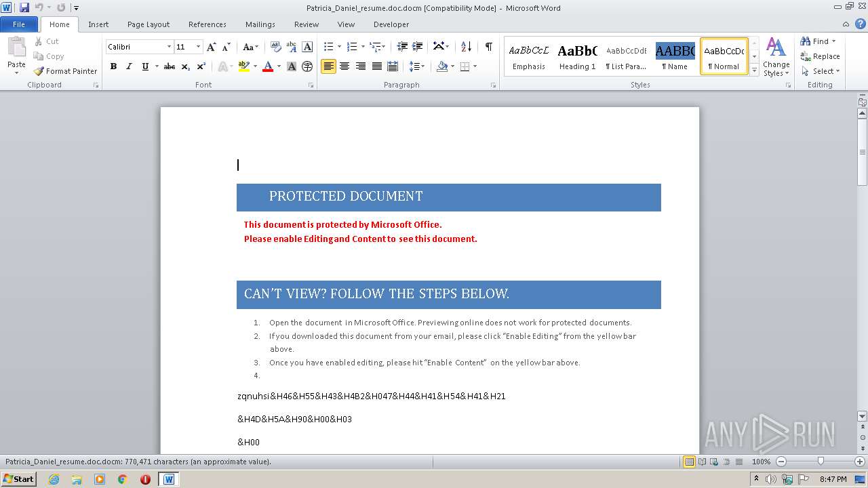Viewport: 868px width, 488px height.
Task: Open the Select dropdown in Editing
Action: click(821, 71)
